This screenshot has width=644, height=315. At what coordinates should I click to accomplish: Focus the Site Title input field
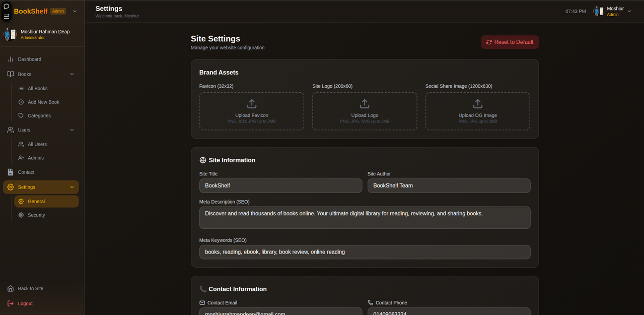click(280, 185)
